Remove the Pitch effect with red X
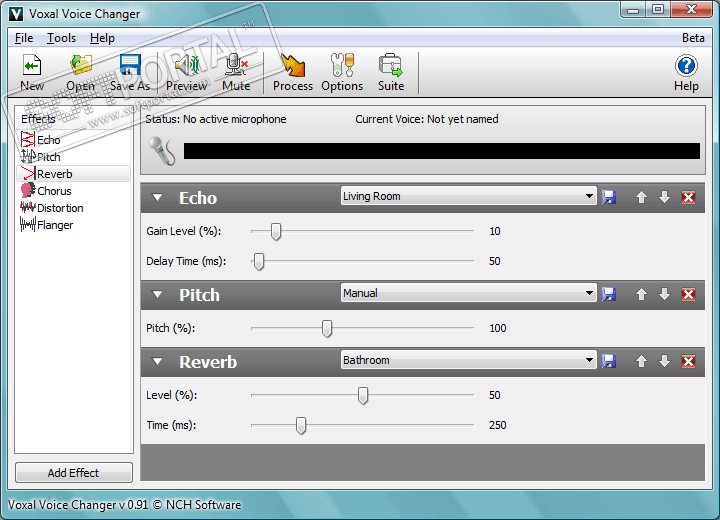Screen dimensions: 720x520 coord(688,294)
